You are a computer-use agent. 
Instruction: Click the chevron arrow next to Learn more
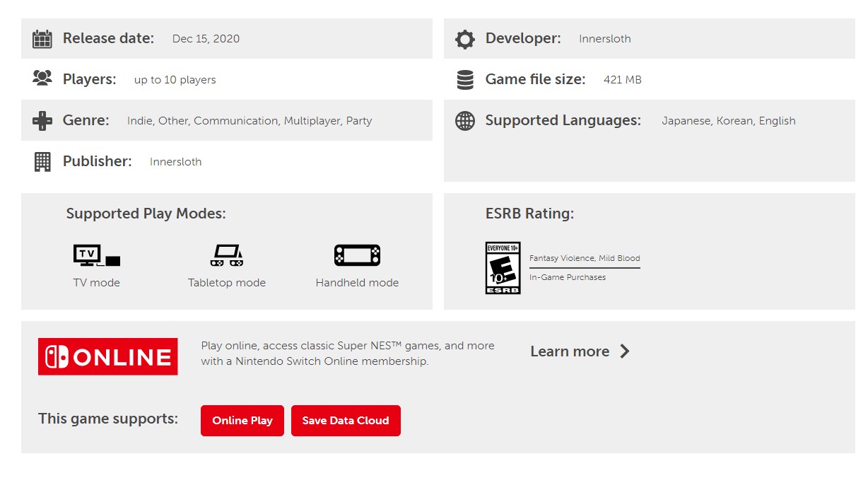625,351
